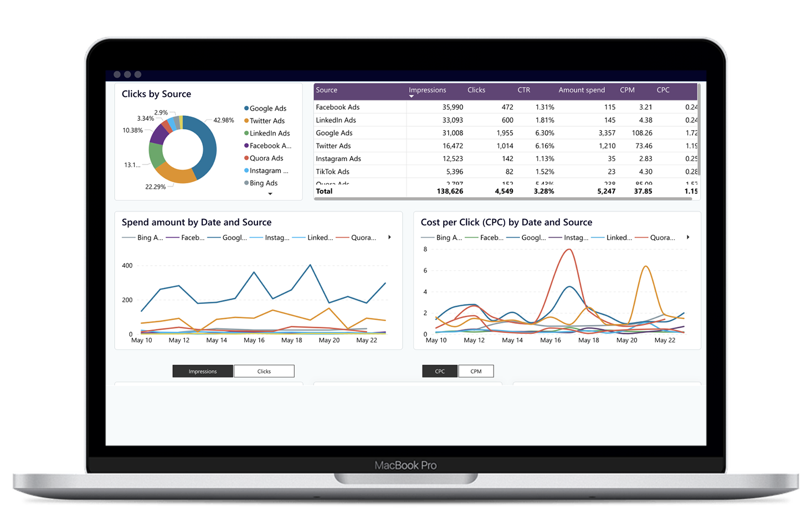Click the Total row label in table
This screenshot has height=516, width=812.
tap(324, 192)
